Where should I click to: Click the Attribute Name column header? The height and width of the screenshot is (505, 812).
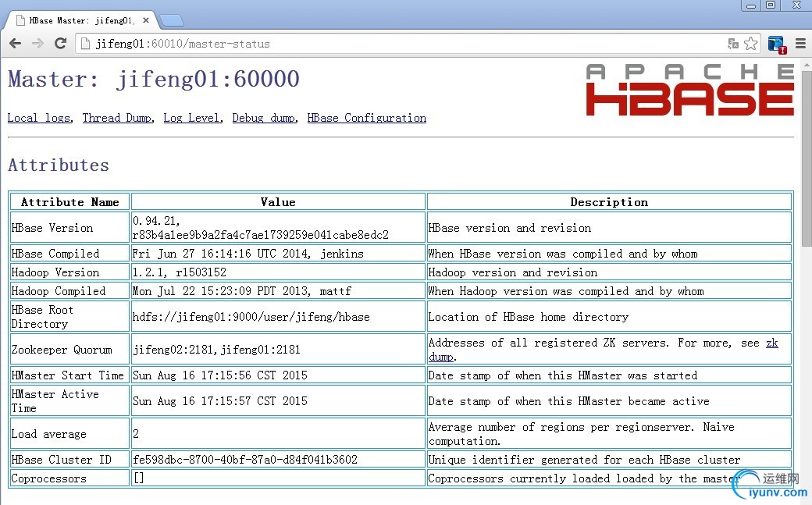70,202
